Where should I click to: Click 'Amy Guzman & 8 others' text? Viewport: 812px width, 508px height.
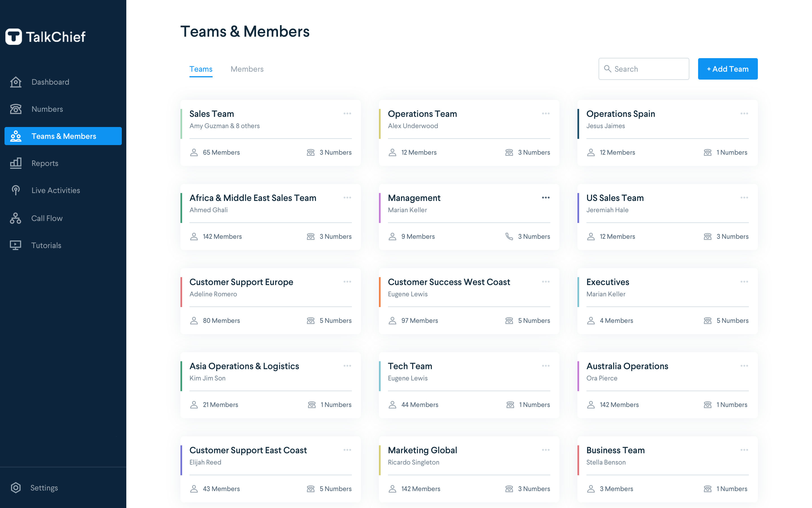tap(224, 126)
